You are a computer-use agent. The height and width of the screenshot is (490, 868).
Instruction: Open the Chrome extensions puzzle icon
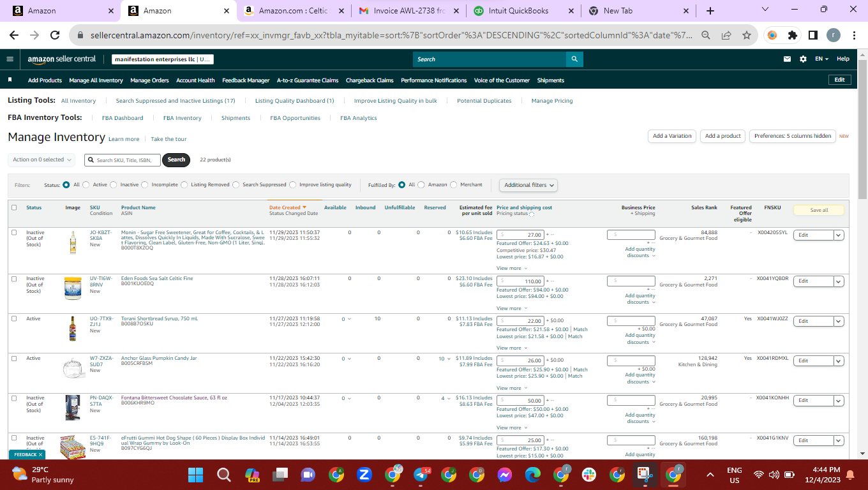793,36
